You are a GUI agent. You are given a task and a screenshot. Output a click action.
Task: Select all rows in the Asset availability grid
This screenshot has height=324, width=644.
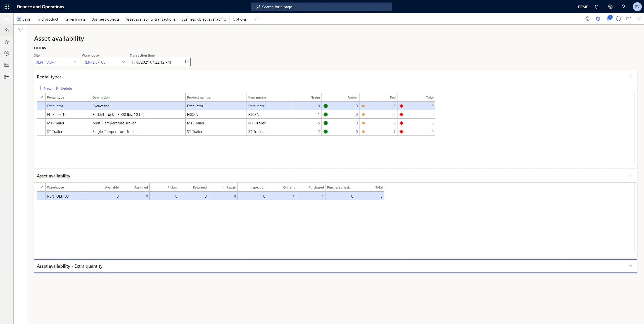(x=41, y=187)
